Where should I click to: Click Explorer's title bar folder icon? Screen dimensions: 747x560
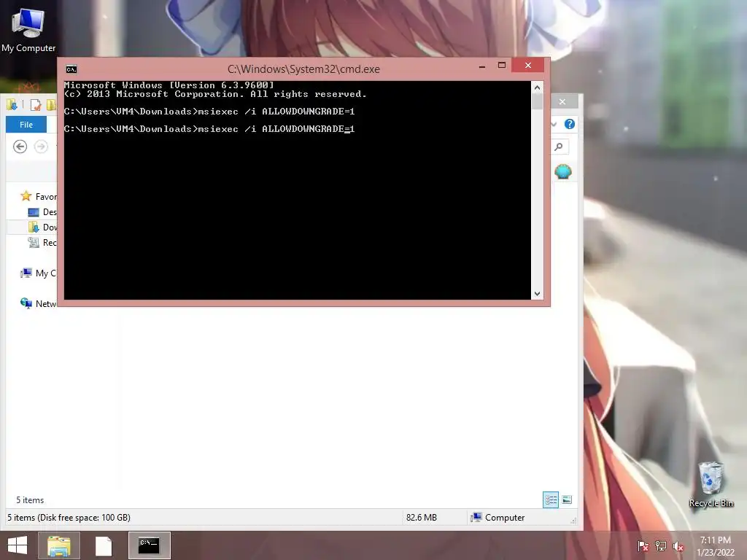pos(12,104)
